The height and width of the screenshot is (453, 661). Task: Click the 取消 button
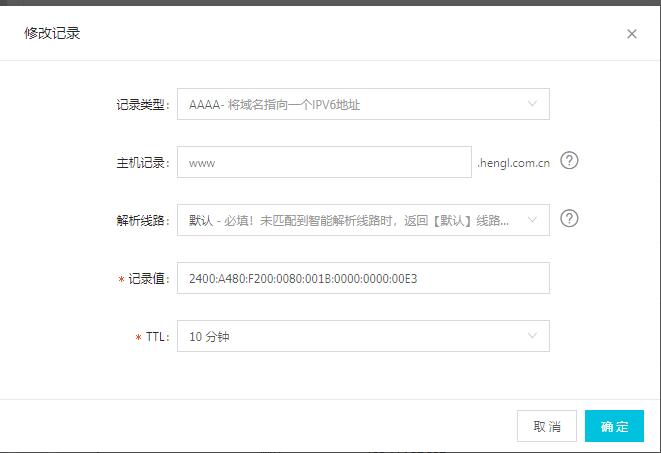[547, 426]
